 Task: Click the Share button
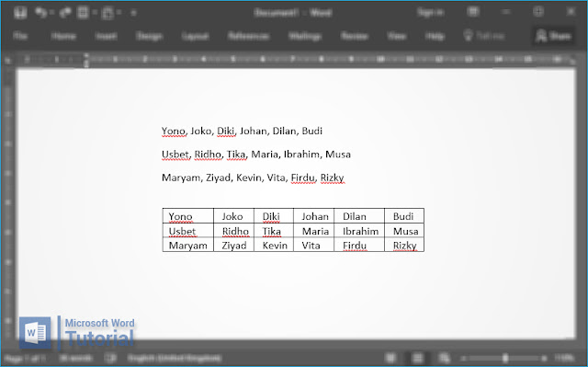click(x=553, y=36)
